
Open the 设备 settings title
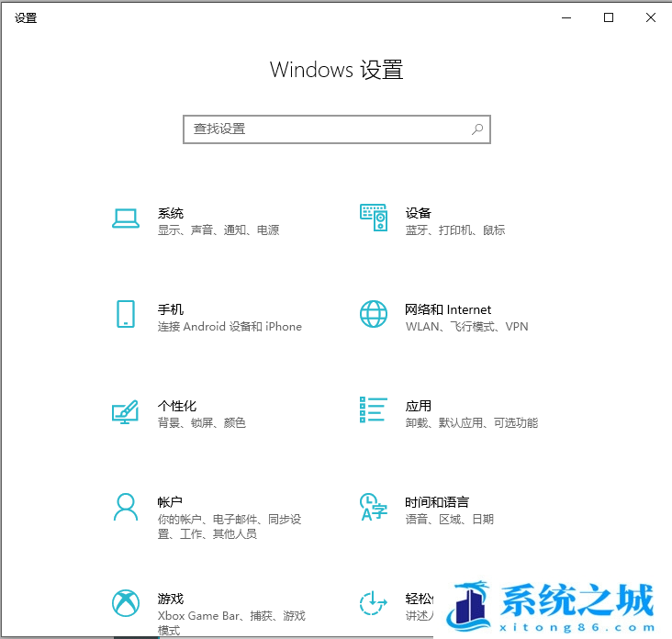[419, 213]
